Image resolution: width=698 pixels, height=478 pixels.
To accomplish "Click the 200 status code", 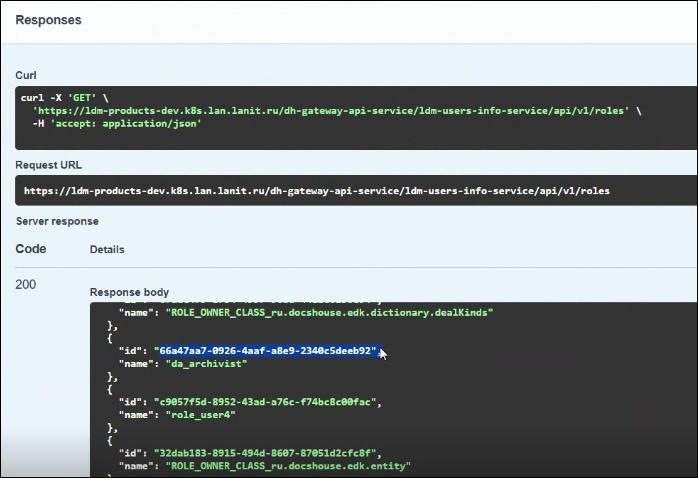I will [25, 284].
